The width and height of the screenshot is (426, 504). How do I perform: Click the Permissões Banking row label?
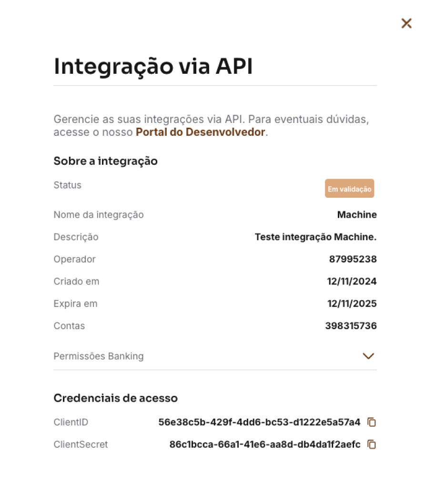coord(98,356)
